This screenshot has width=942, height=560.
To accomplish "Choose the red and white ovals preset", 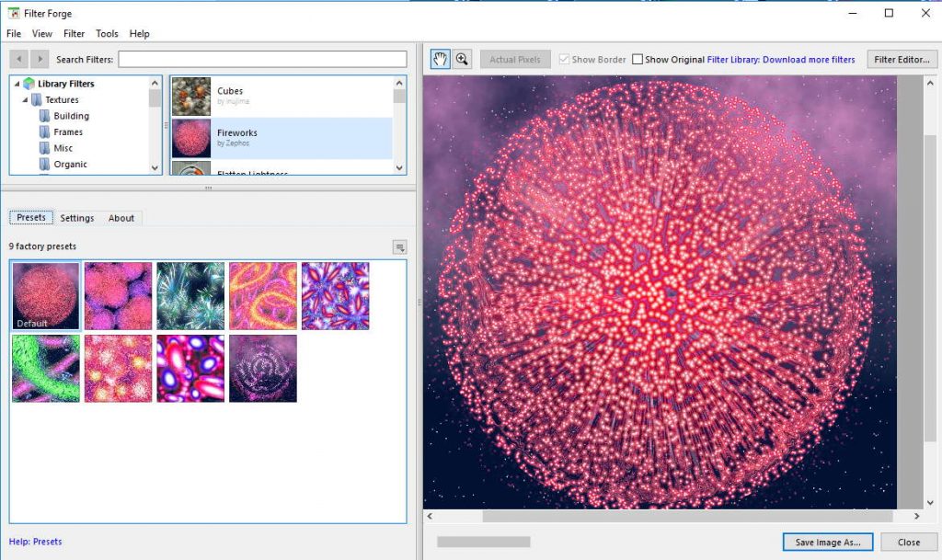I will tap(190, 369).
